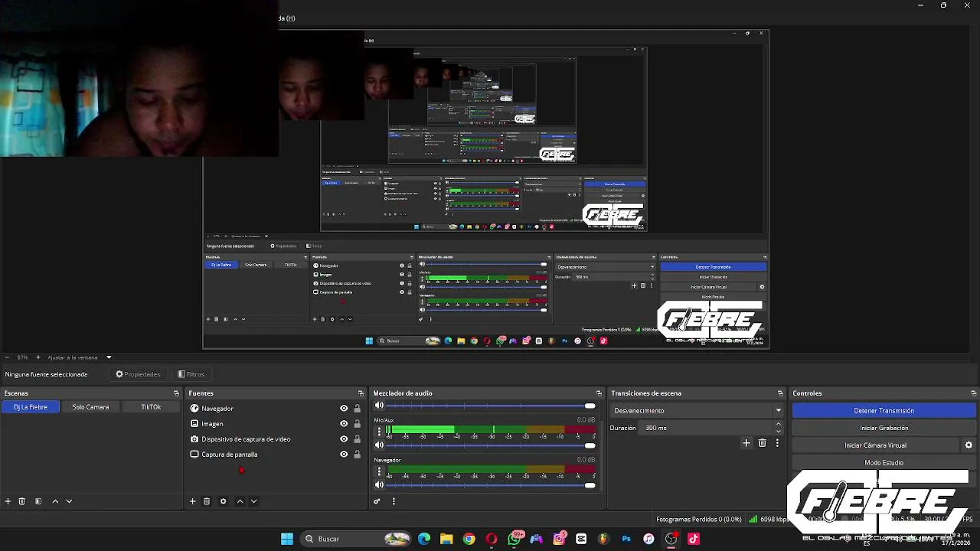
Task: Switch to the Solo Camara scene
Action: tap(90, 407)
